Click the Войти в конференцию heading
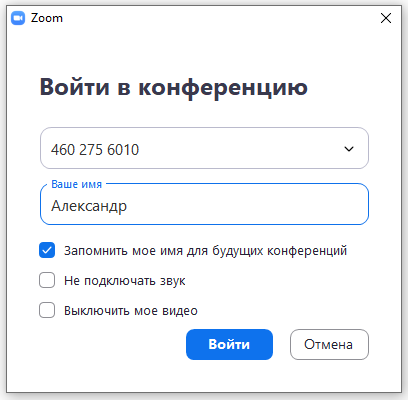This screenshot has height=400, width=408. [174, 88]
